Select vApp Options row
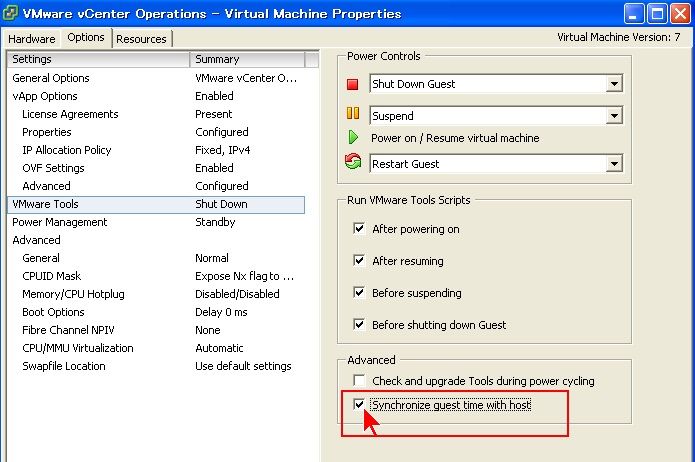Screen dimensions: 695x462 [156, 96]
